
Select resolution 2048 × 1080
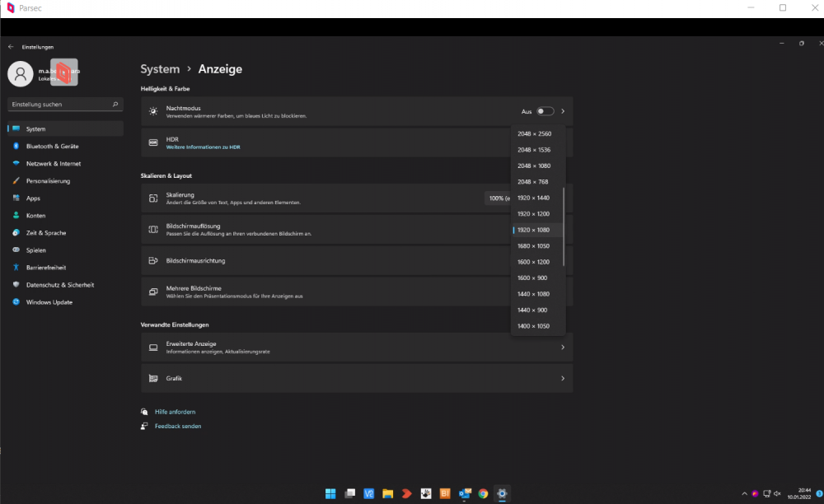537,166
